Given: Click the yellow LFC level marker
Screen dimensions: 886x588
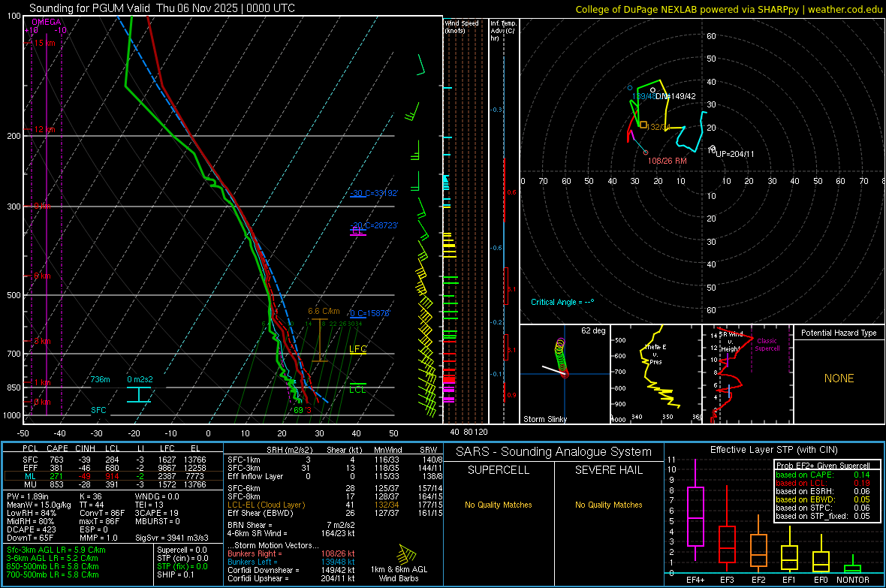Looking at the screenshot, I should pyautogui.click(x=357, y=350).
